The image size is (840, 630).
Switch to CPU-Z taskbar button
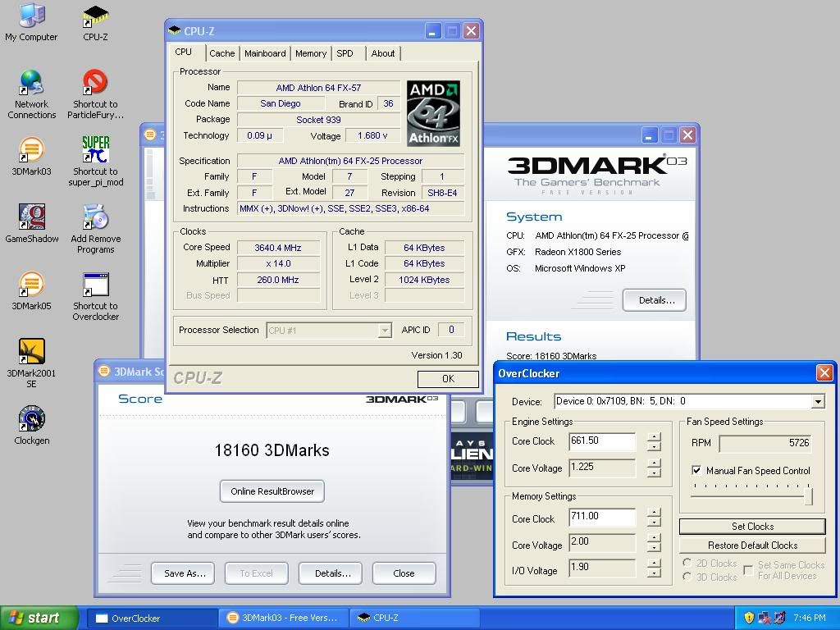pyautogui.click(x=414, y=619)
